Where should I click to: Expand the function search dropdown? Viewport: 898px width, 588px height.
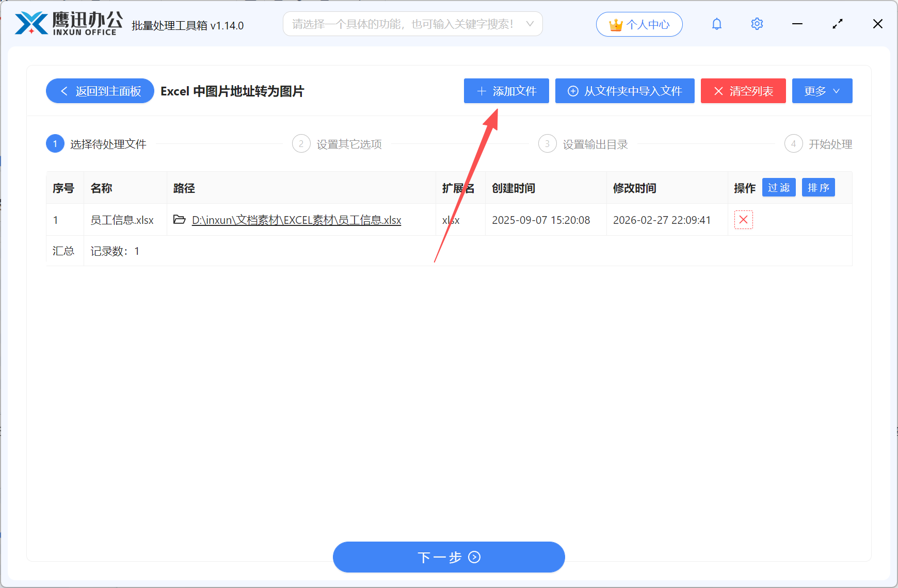point(530,24)
